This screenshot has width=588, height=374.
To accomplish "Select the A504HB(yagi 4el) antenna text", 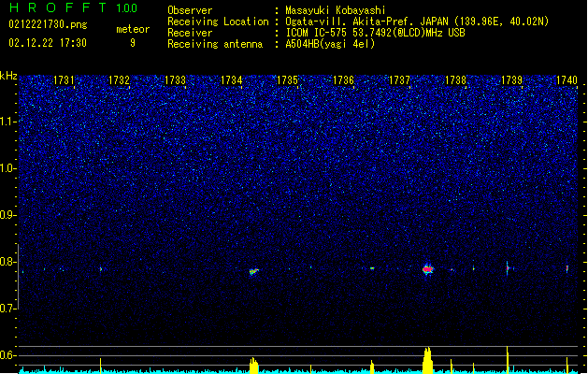I will click(x=330, y=44).
